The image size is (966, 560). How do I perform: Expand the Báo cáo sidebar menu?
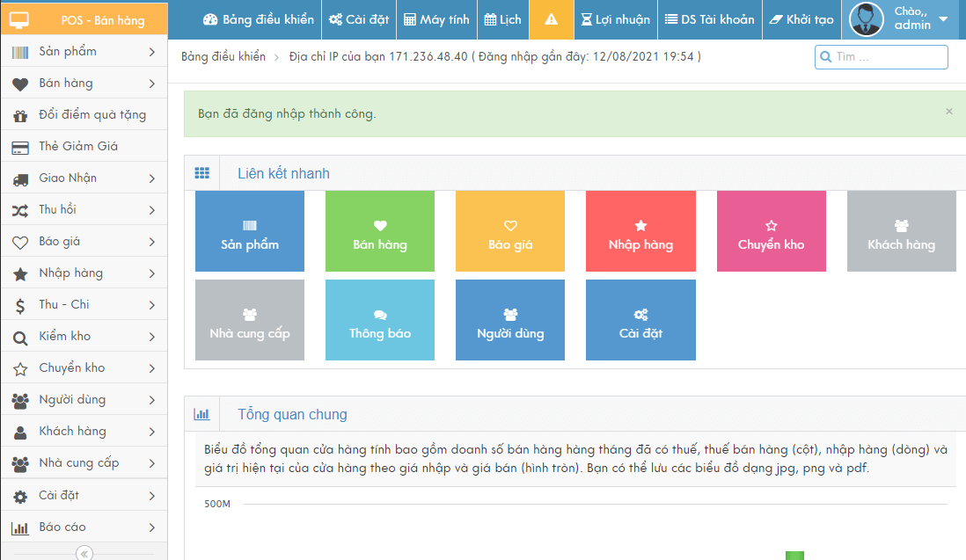[84, 527]
